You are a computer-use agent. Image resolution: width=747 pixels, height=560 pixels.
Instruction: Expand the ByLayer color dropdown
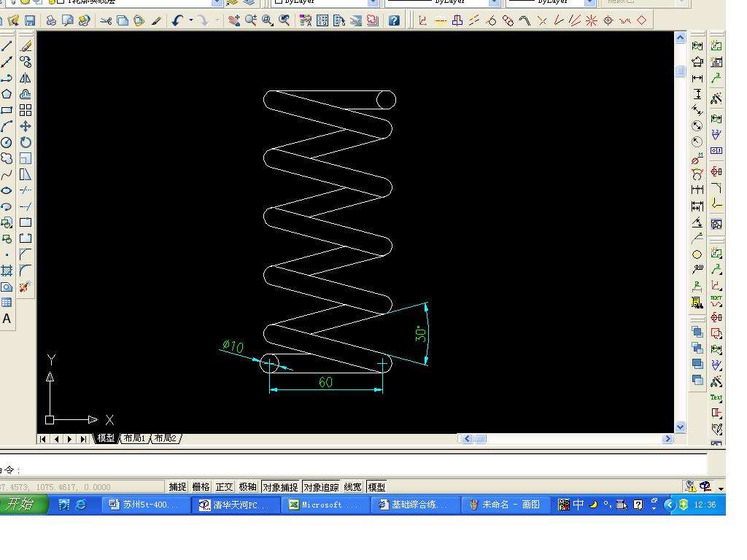pos(373,2)
